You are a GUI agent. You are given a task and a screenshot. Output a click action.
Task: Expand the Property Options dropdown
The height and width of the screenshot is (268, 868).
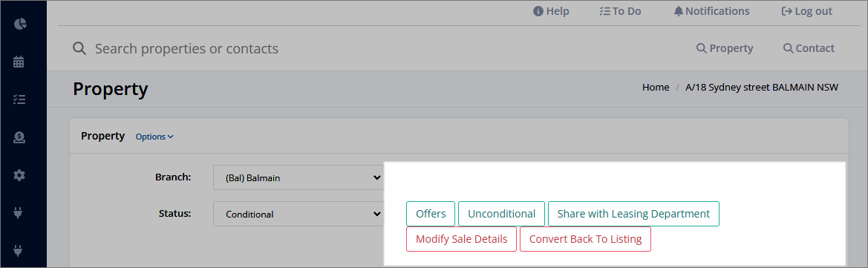(x=154, y=137)
